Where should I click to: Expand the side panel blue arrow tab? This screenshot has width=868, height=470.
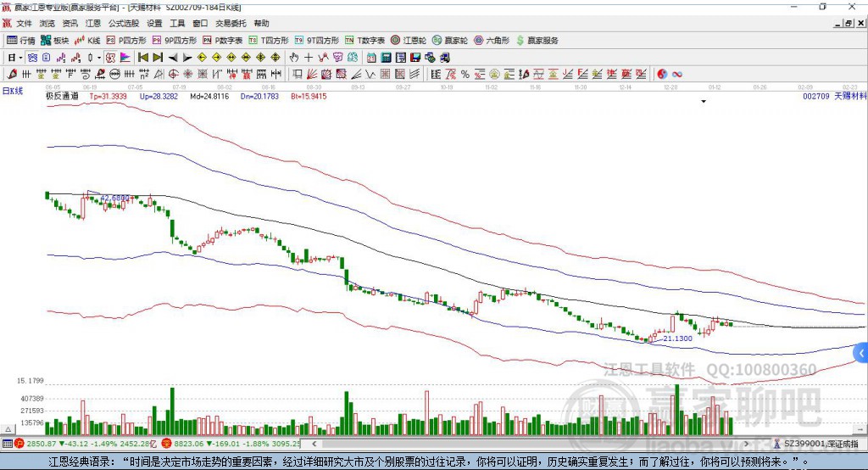coord(861,353)
